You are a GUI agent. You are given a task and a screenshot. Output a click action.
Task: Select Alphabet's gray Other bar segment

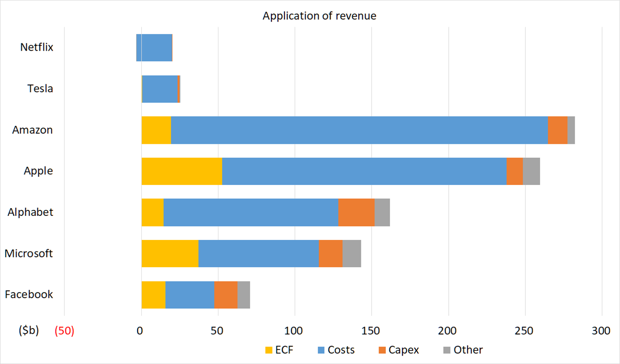382,212
